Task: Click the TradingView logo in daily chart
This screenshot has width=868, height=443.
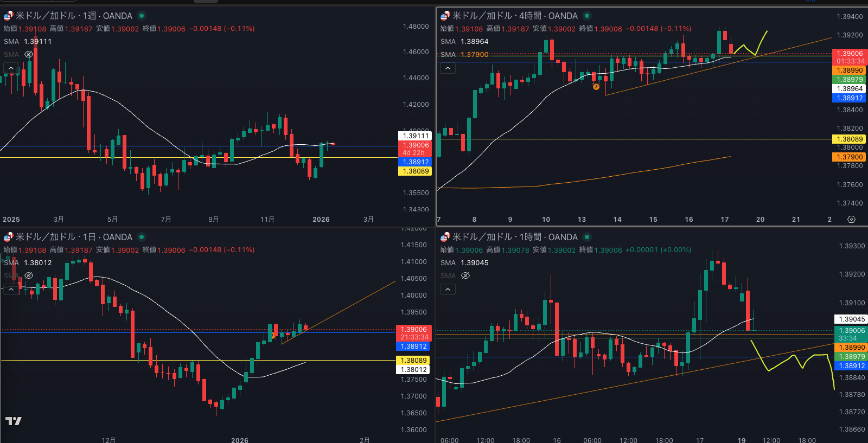Action: coord(14,421)
